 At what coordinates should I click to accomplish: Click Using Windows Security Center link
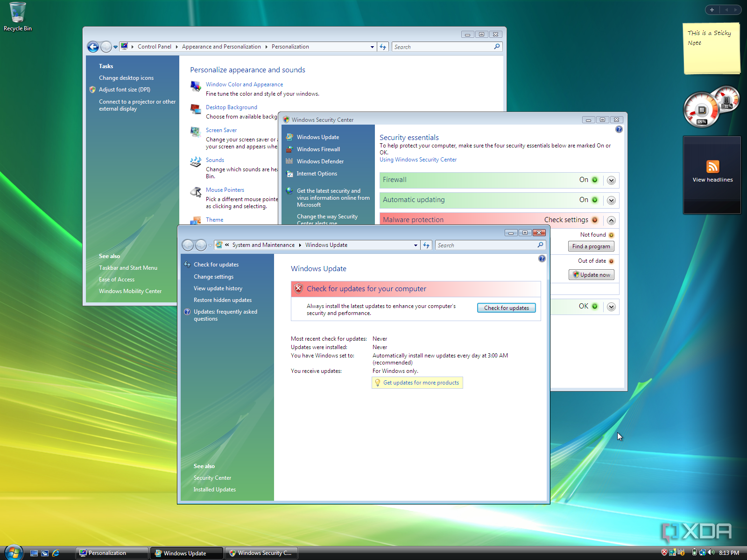click(418, 160)
